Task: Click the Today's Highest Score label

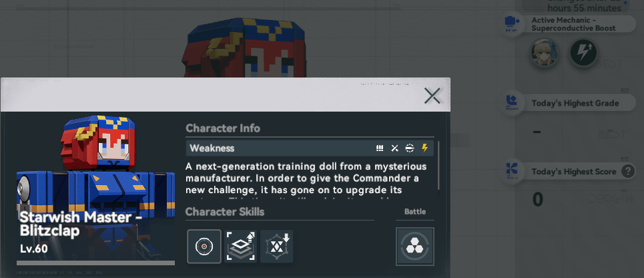Action: 574,172
